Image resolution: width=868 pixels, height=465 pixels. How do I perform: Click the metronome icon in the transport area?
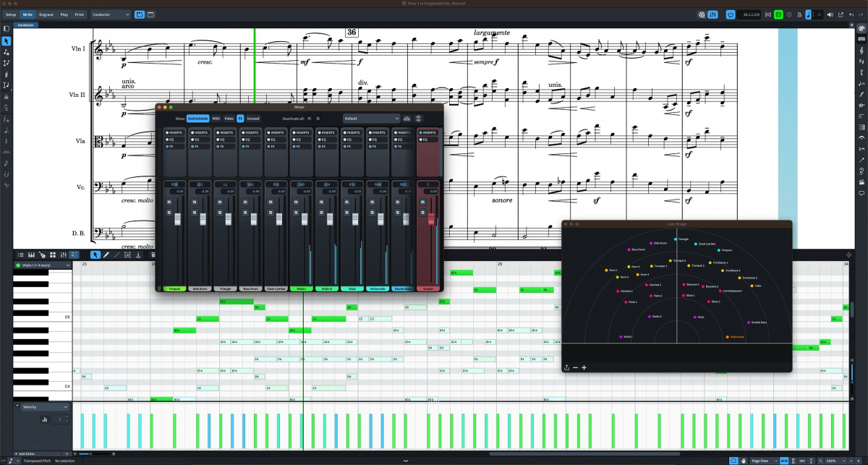799,14
